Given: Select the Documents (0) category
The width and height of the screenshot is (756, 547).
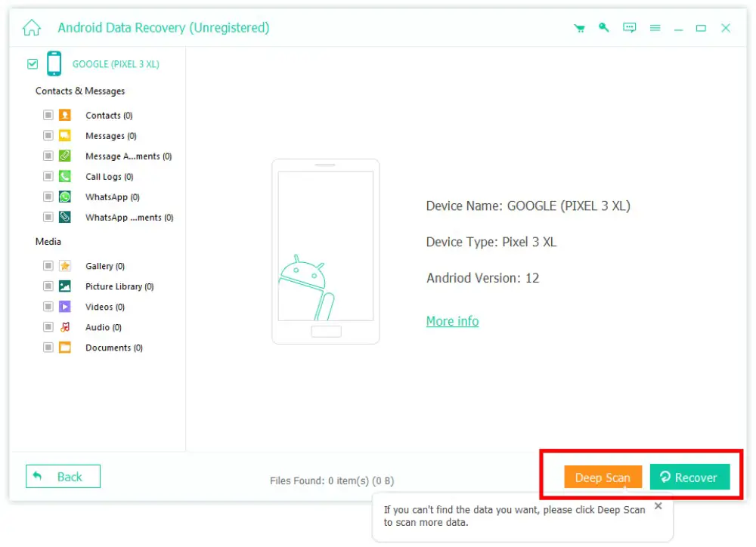Looking at the screenshot, I should [x=114, y=348].
